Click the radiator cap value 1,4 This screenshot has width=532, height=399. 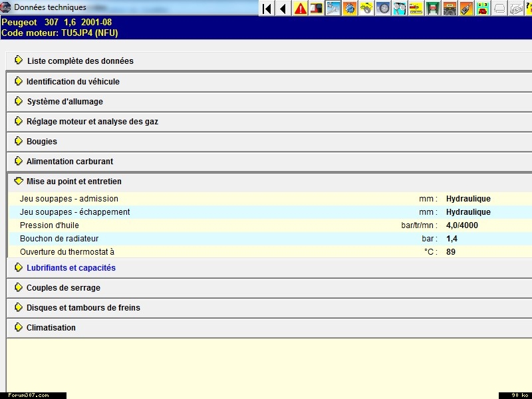point(452,239)
